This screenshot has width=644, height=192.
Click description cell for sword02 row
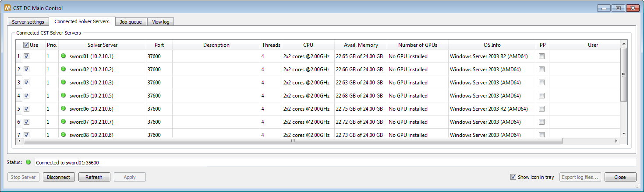click(216, 69)
